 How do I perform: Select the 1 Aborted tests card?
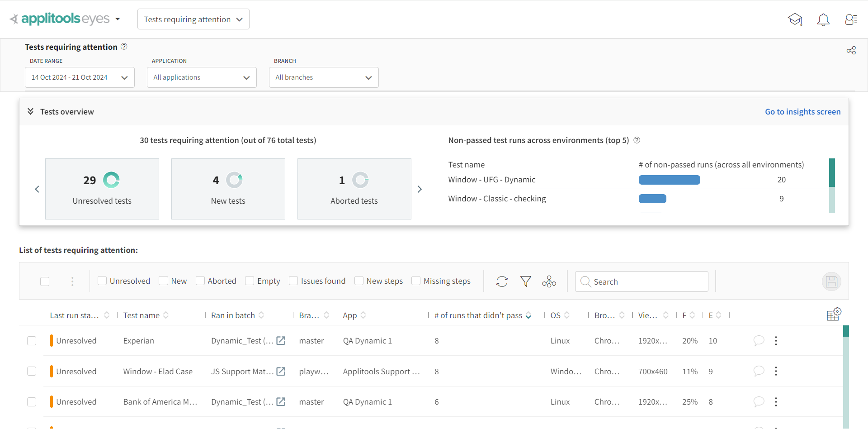[354, 189]
